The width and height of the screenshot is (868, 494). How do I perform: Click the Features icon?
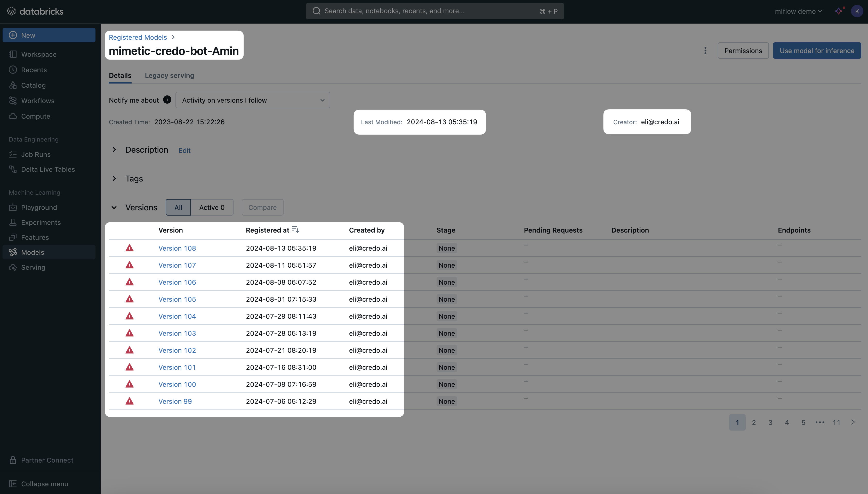coord(13,237)
